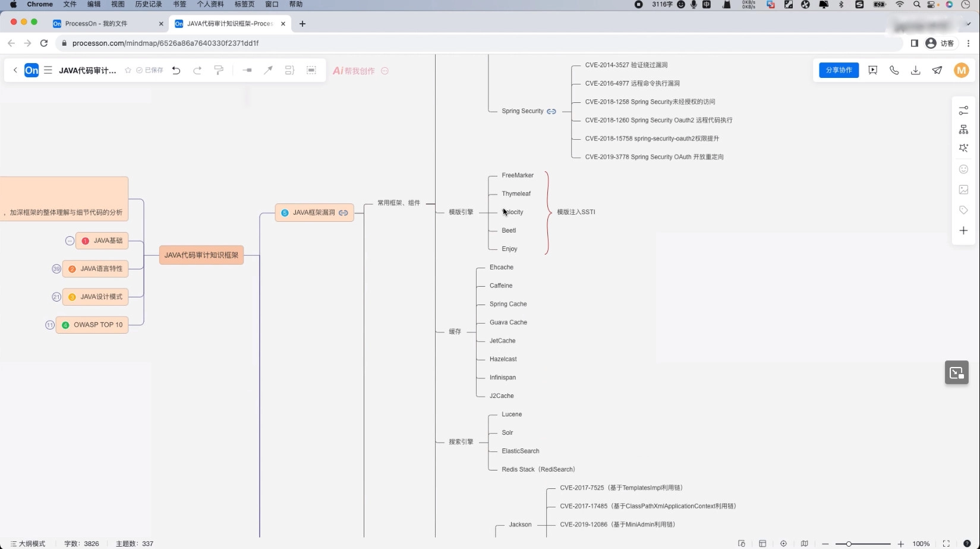Expand the collapsed JAVA语言特性 branch count

[56, 269]
